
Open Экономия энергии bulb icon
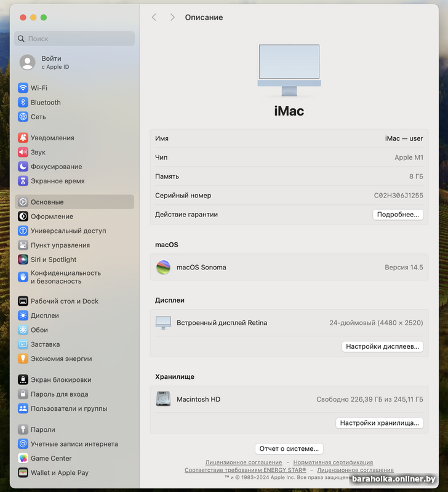coord(23,359)
